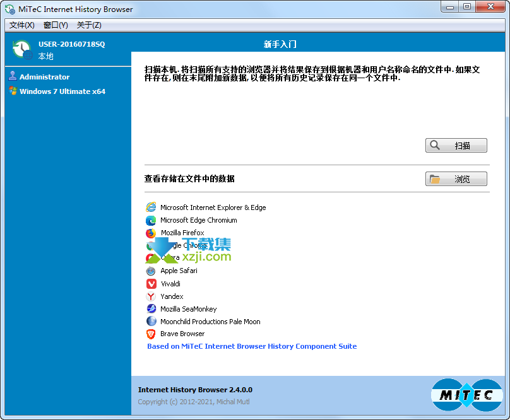This screenshot has width=510, height=420.
Task: Open the 关于(Z) menu
Action: 89,25
